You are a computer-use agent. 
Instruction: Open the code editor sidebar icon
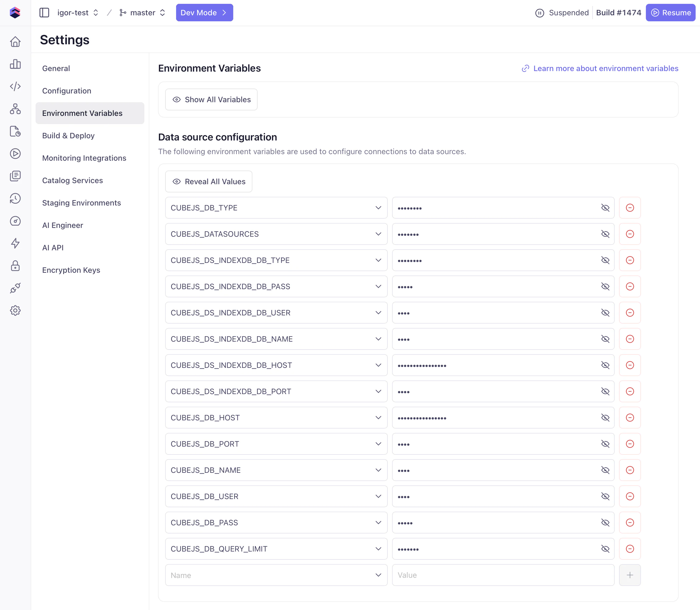point(15,86)
